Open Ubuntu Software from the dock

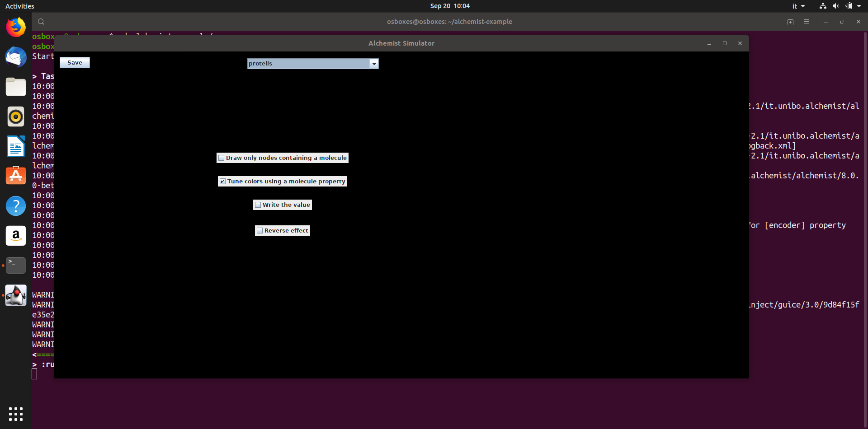[x=16, y=176]
